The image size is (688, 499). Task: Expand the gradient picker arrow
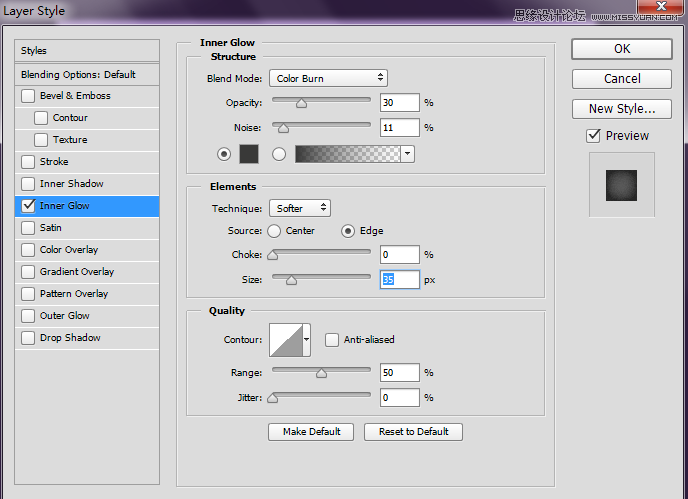[x=407, y=153]
